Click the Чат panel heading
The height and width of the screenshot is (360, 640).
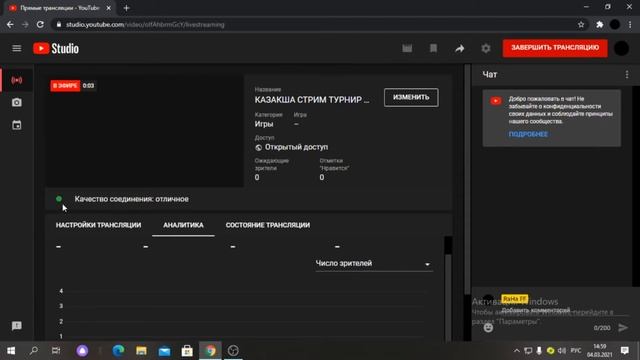pos(490,75)
